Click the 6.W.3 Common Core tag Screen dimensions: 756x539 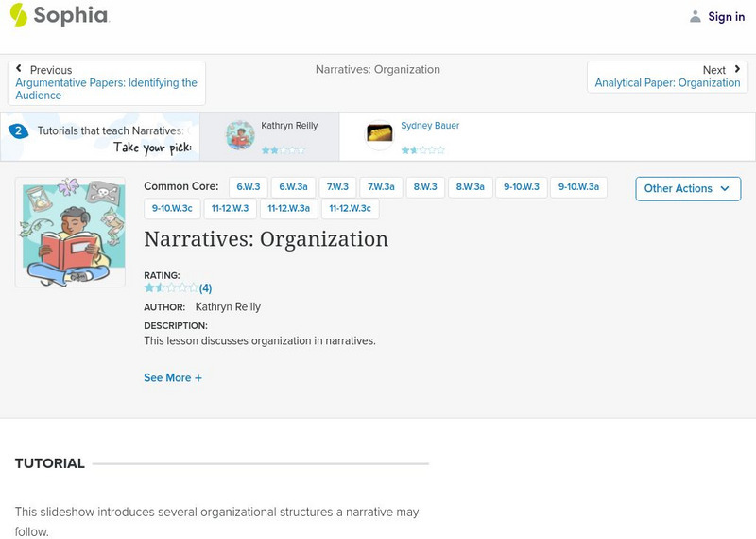coord(249,187)
